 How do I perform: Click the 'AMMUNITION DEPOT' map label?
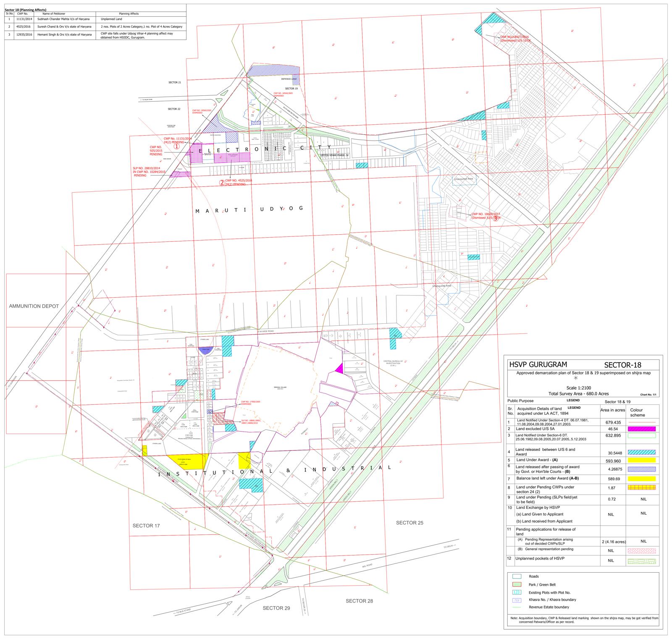(34, 306)
